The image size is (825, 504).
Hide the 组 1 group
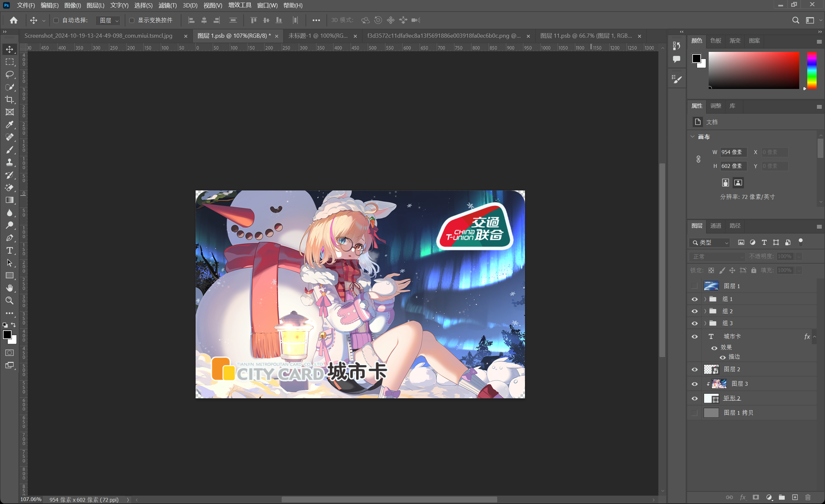pos(694,299)
